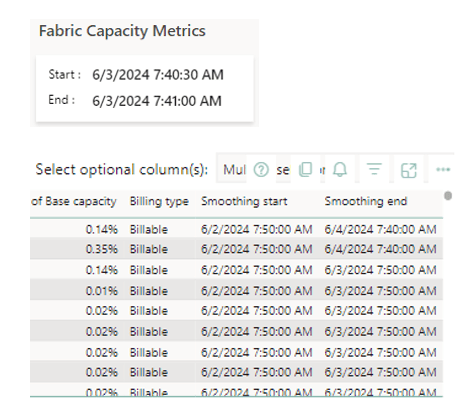Select Smoothing end in the 0.01% row
Screen dimensions: 463x407
[380, 291]
